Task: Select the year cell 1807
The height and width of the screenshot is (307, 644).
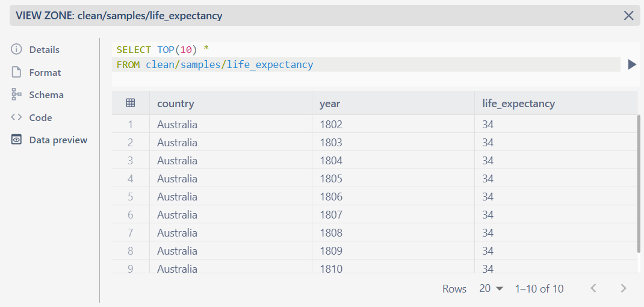Action: [393, 215]
